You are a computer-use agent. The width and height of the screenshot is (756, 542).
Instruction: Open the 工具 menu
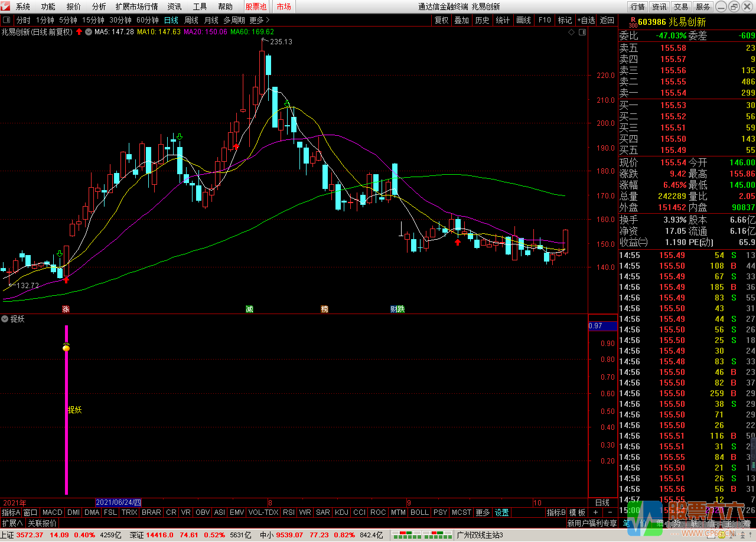point(200,7)
